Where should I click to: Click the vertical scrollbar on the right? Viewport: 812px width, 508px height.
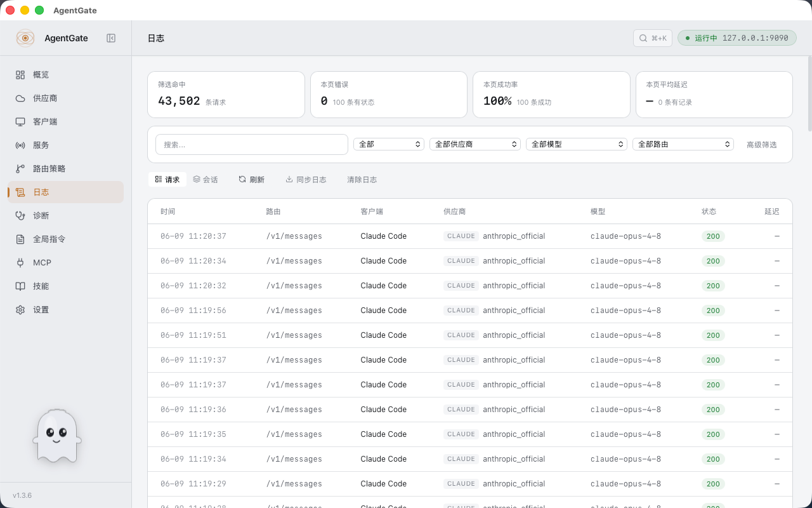pyautogui.click(x=809, y=94)
